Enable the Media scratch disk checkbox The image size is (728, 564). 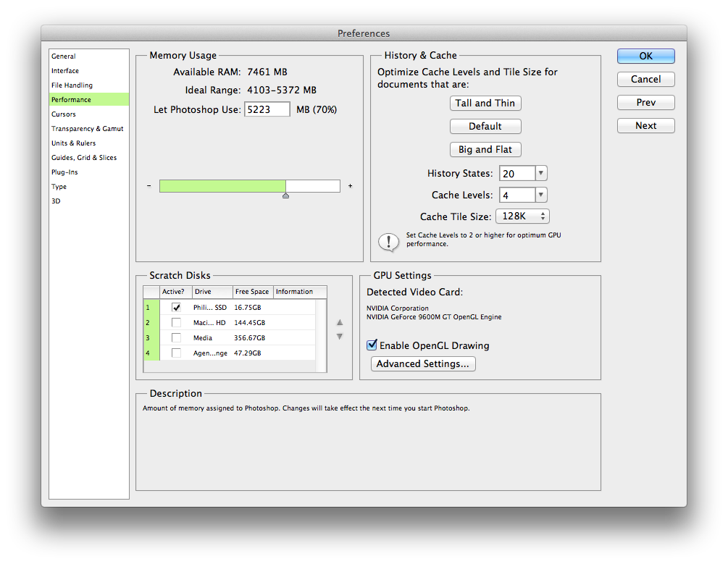(177, 338)
